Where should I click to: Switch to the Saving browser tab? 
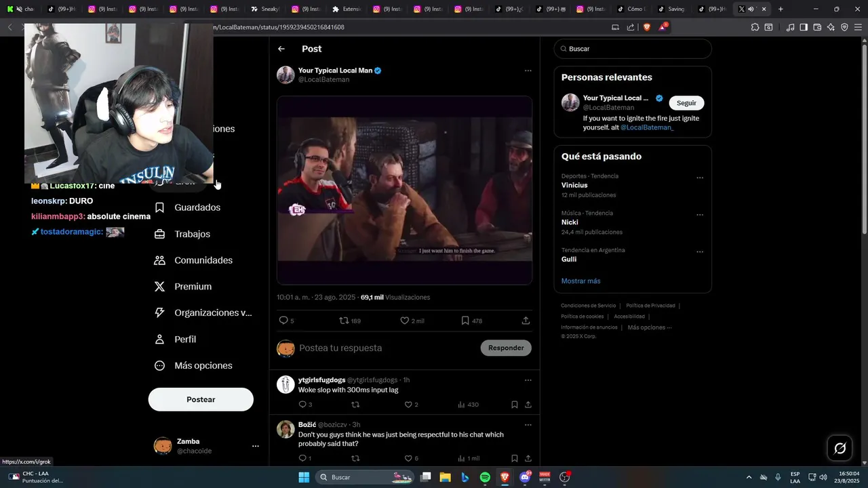click(671, 9)
